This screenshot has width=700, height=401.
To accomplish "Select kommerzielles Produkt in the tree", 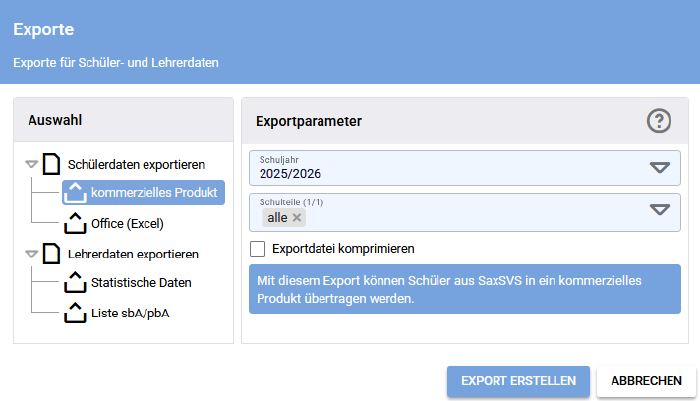I will pyautogui.click(x=154, y=192).
